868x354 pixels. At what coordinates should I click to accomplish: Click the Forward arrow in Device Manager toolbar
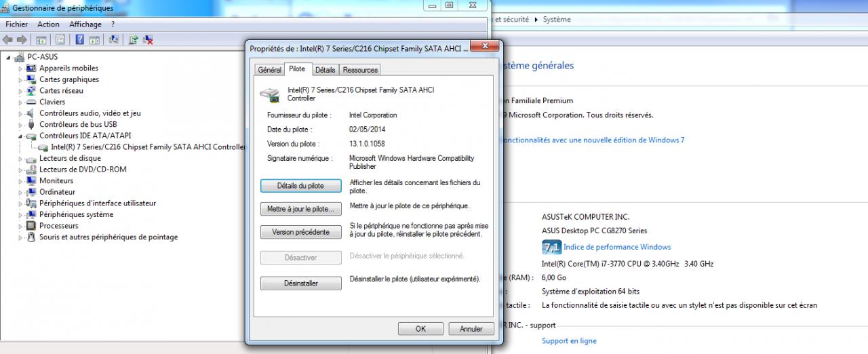(22, 39)
